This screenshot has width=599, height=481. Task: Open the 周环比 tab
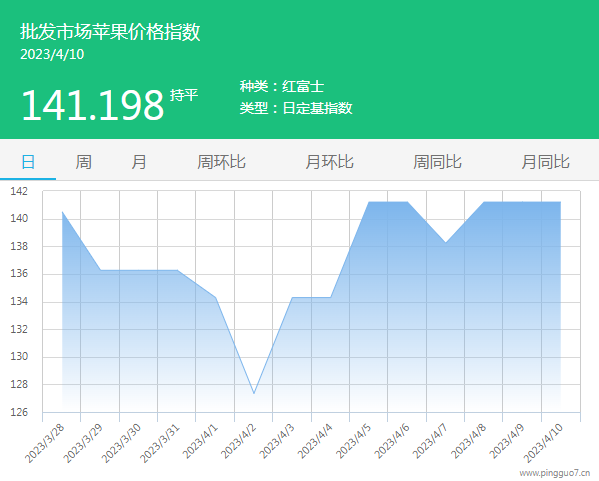point(221,162)
